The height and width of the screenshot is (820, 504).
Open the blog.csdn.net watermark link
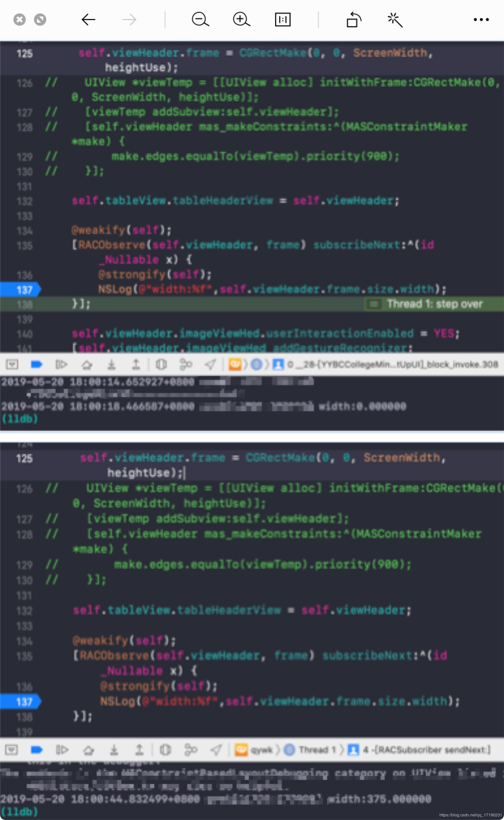[470, 815]
